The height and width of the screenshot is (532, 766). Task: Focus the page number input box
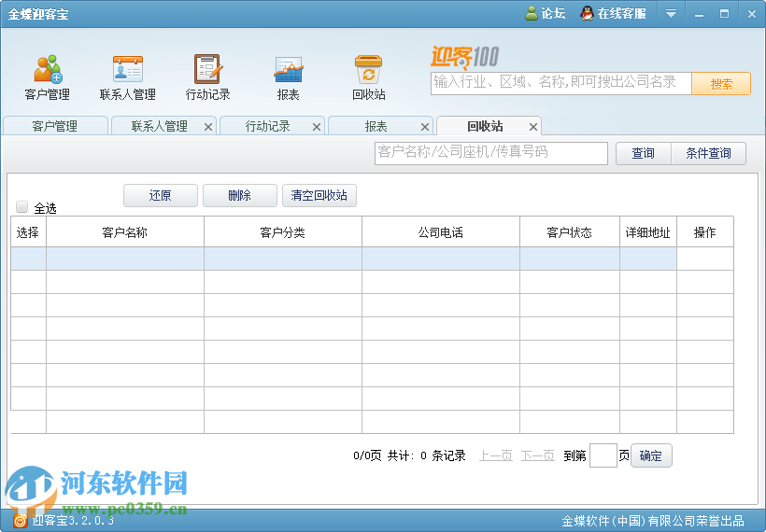coord(603,455)
